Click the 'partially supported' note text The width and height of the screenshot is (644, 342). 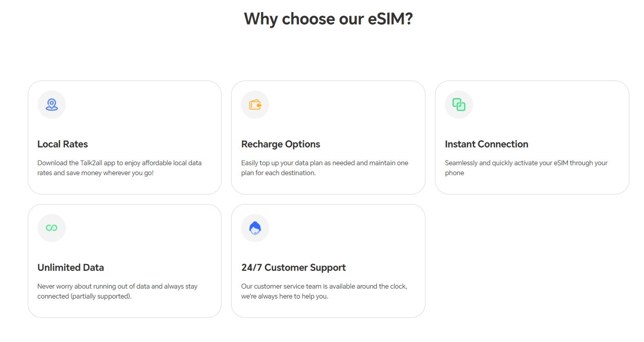coord(105,297)
